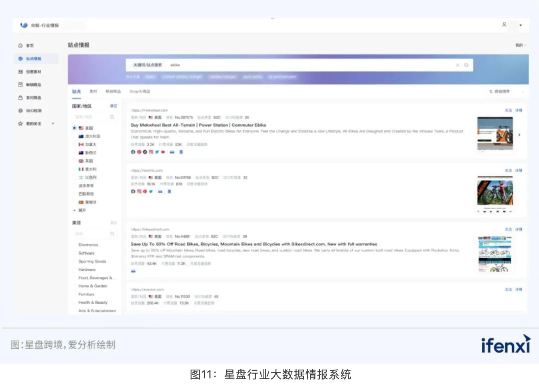
Task: Expand the country list with 展开
Action: pyautogui.click(x=82, y=210)
